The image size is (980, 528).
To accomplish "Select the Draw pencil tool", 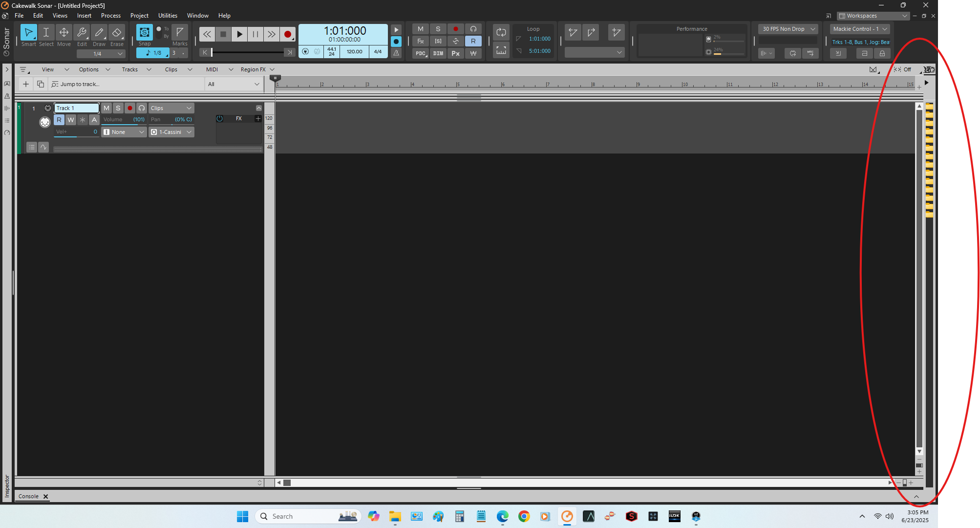I will [99, 33].
